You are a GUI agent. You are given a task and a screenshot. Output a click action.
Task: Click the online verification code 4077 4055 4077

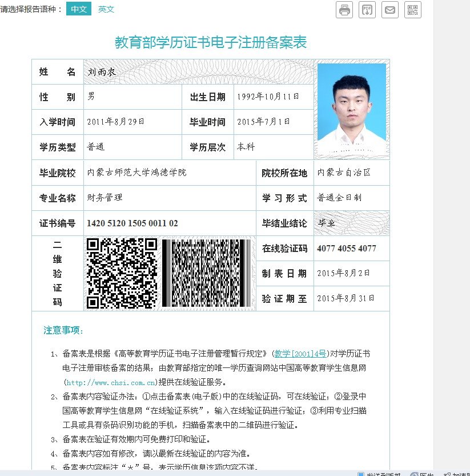click(347, 249)
